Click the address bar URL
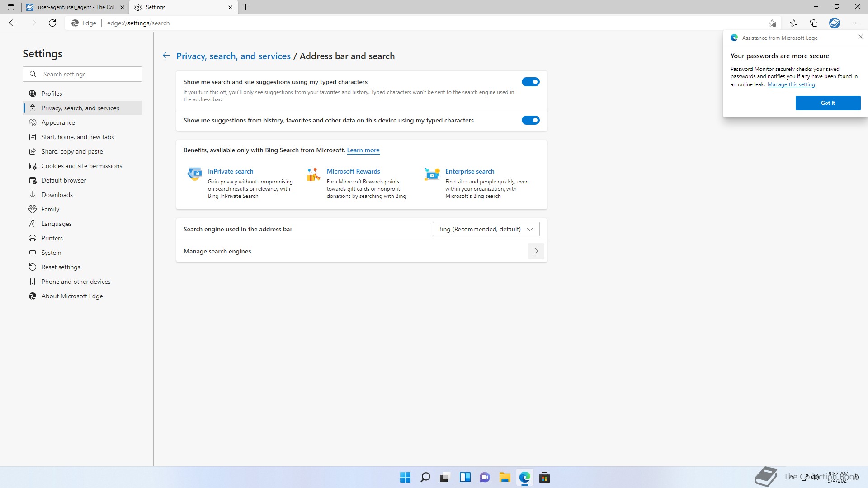Image resolution: width=868 pixels, height=488 pixels. (138, 23)
